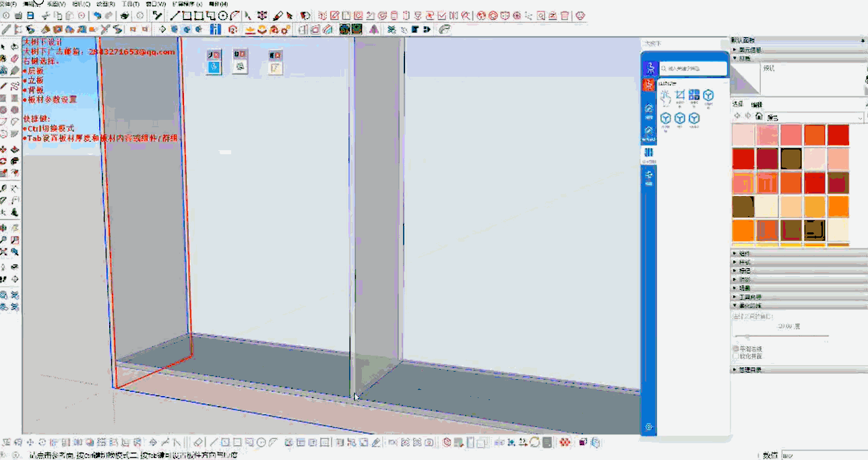Click the settings gear in blue sidebar
The width and height of the screenshot is (868, 460).
[648, 426]
